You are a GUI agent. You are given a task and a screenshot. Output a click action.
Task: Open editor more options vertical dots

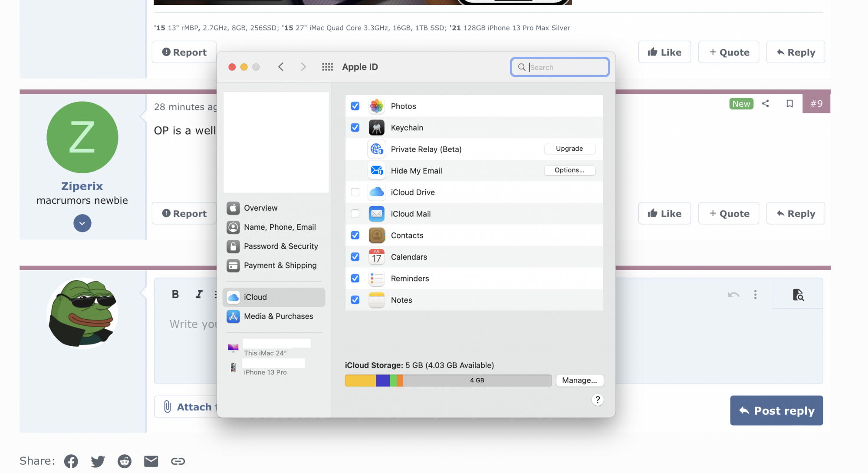pos(755,295)
